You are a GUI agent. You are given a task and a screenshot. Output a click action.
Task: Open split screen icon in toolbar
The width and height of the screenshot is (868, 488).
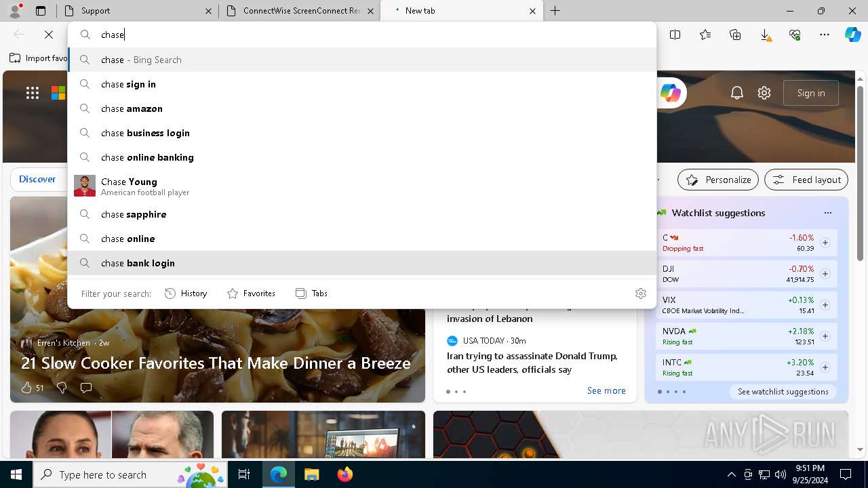(x=675, y=35)
